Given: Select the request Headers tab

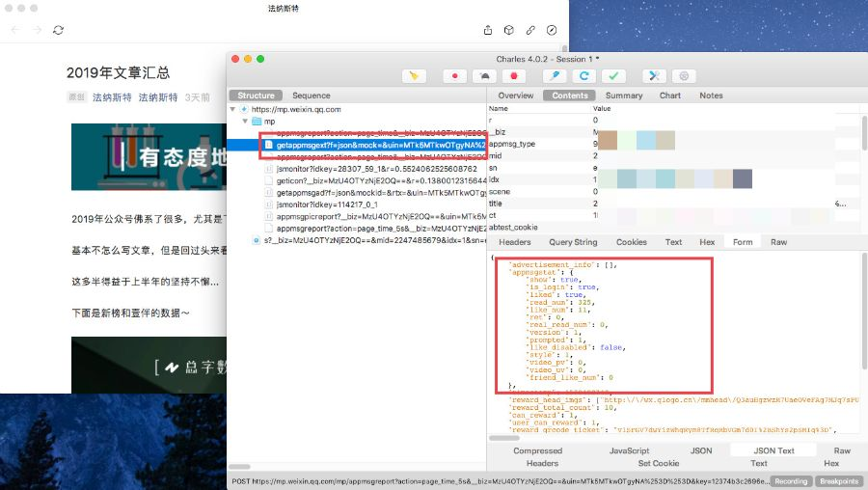Looking at the screenshot, I should [x=514, y=242].
